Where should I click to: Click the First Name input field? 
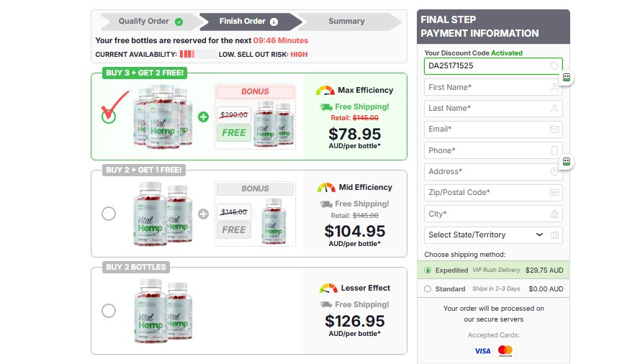(x=486, y=87)
